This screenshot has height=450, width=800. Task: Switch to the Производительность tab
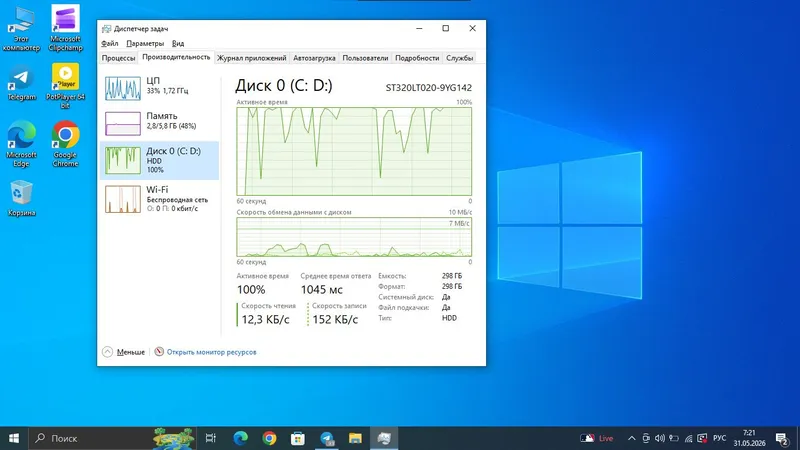(x=176, y=57)
